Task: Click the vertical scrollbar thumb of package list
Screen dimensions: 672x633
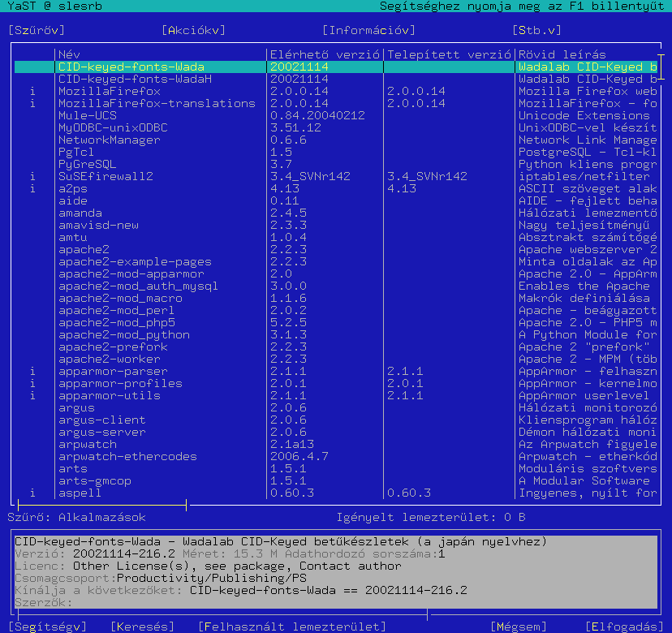Action: pos(661,67)
